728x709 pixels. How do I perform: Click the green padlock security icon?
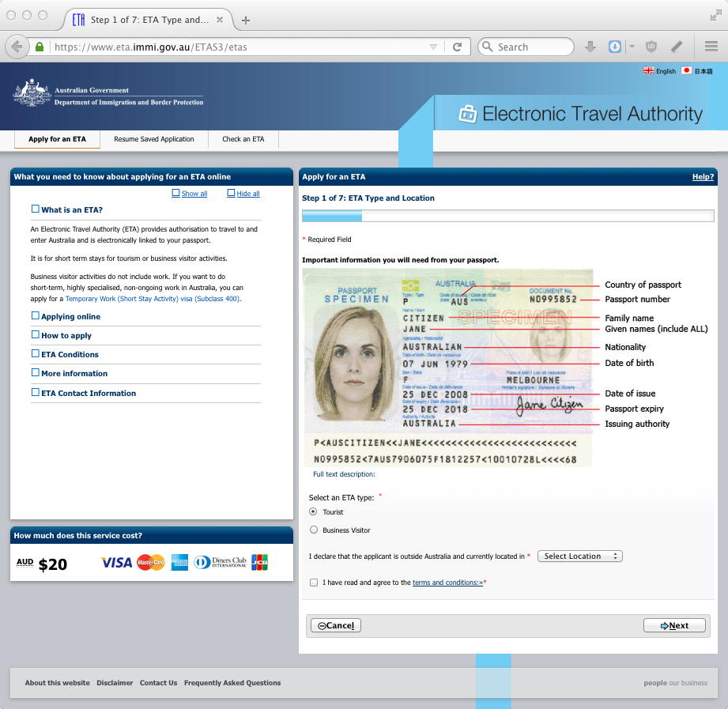(40, 47)
